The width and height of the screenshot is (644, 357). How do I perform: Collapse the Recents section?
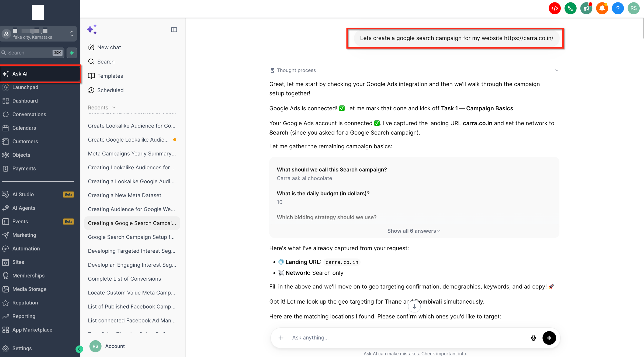point(102,108)
